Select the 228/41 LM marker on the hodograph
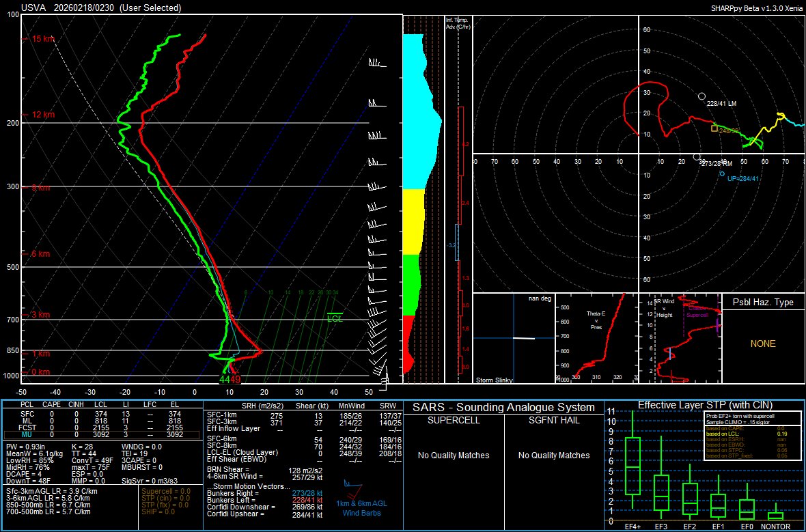806x532 pixels. (703, 98)
